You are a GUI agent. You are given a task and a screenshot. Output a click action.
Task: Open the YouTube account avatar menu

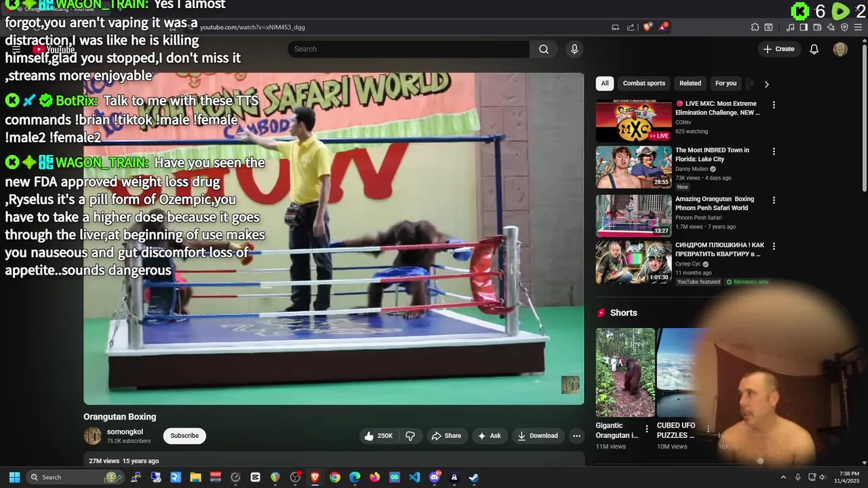click(840, 49)
